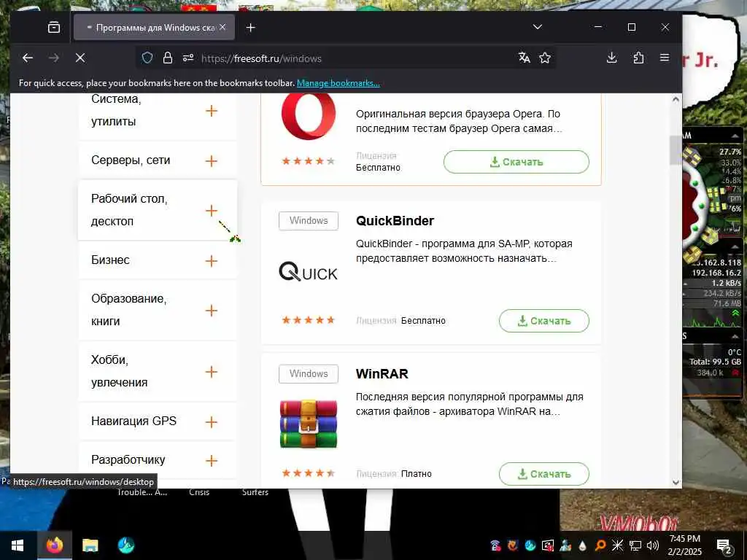
Task: Click the Opera star rating
Action: 309,161
